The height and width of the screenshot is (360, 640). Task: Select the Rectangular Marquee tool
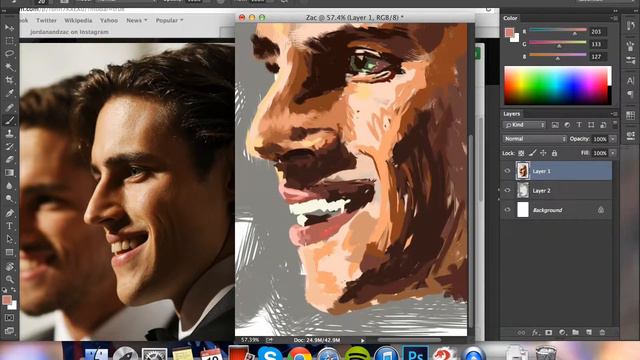point(9,41)
